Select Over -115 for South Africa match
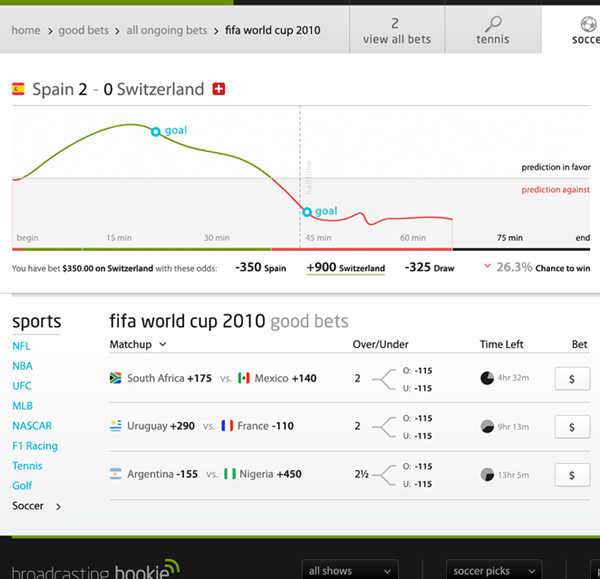 point(417,370)
